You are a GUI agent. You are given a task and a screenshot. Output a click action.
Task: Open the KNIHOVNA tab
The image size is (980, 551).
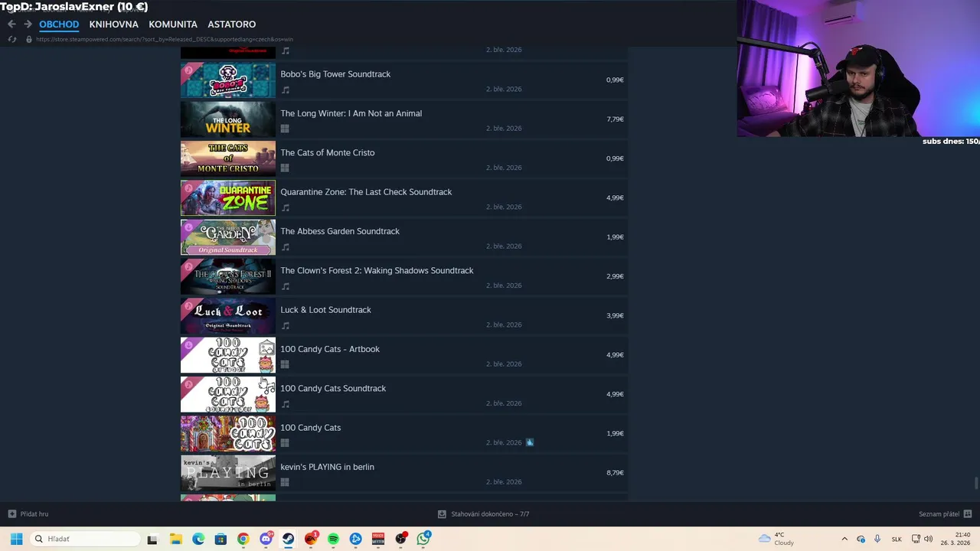113,24
